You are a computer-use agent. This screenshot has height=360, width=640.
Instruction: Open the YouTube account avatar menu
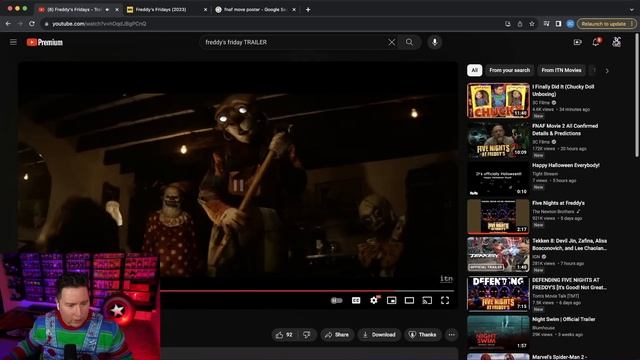pyautogui.click(x=617, y=42)
